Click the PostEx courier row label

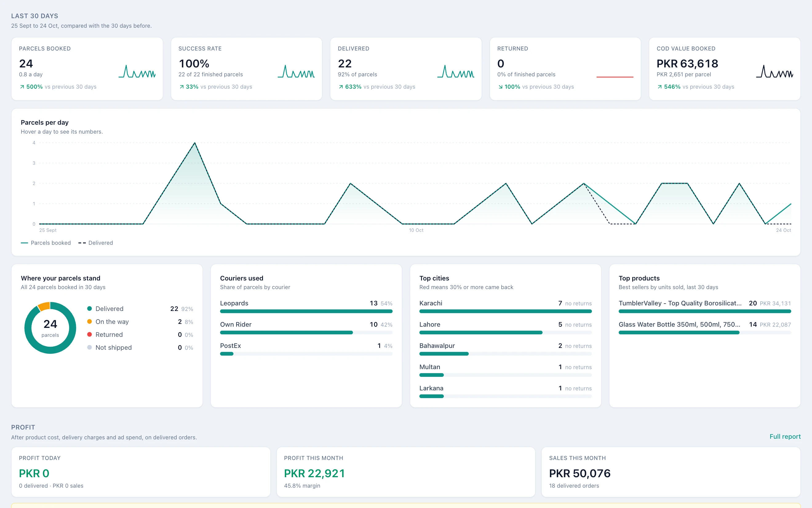coord(230,345)
